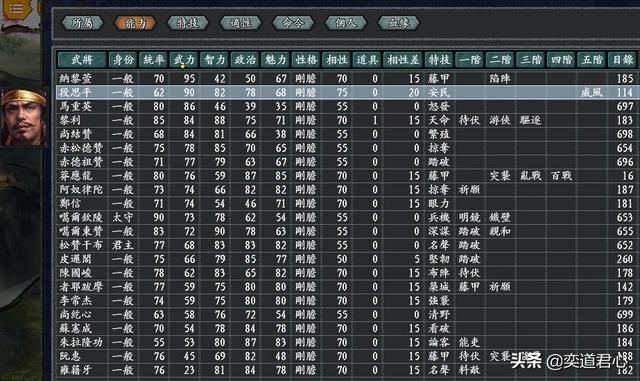Sort by the 政治 column header

pos(245,60)
